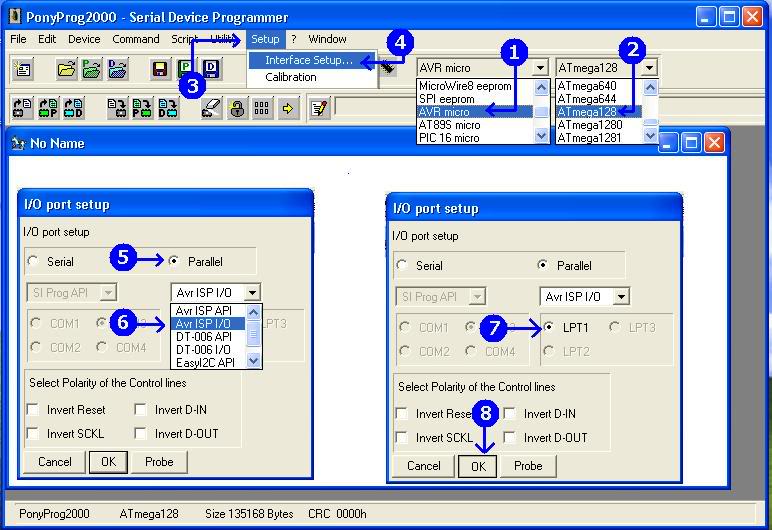772x530 pixels.
Task: Check Invert D-OUT in right I/O dialog
Action: click(510, 437)
